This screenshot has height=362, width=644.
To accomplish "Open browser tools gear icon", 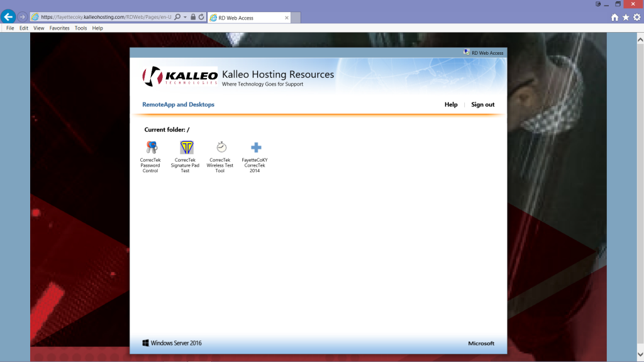I will pyautogui.click(x=637, y=17).
